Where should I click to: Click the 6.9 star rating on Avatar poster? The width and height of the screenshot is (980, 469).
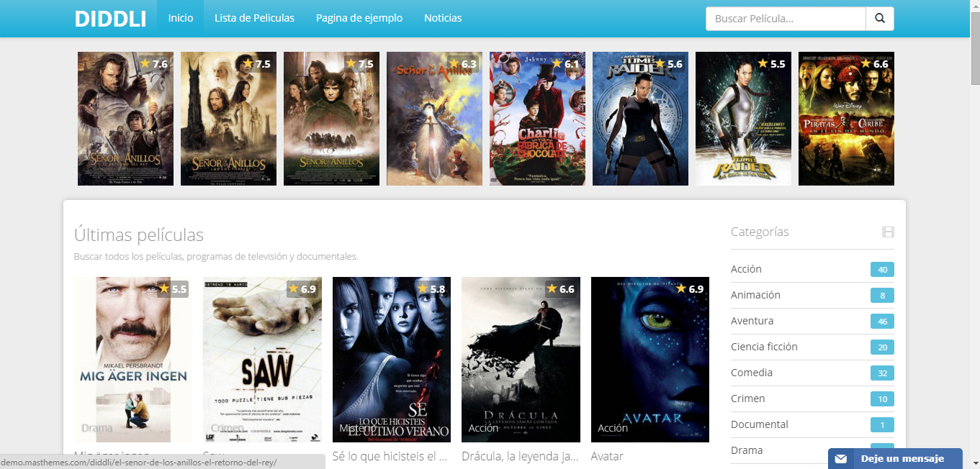[x=690, y=289]
